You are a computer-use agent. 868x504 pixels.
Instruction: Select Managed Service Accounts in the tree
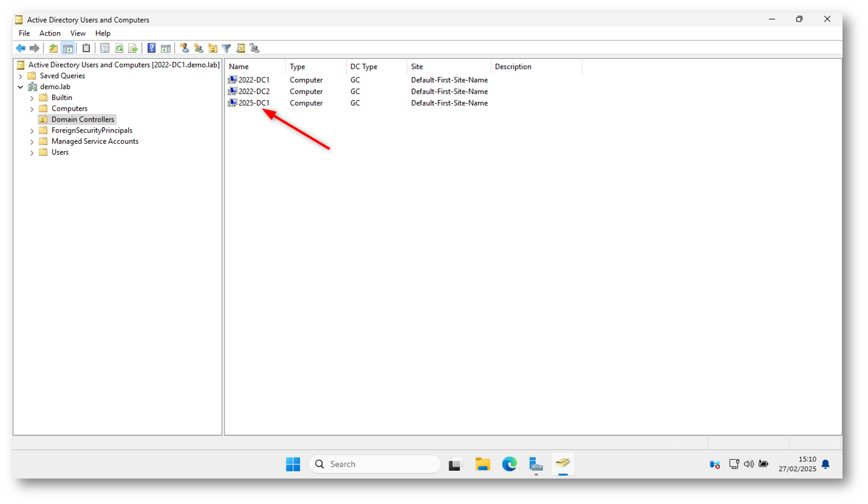coord(95,141)
